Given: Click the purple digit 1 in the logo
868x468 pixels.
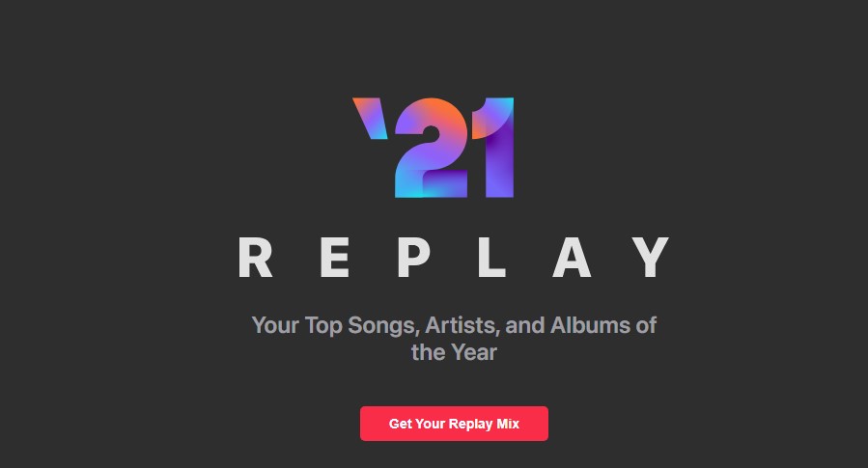Looking at the screenshot, I should click(x=494, y=148).
